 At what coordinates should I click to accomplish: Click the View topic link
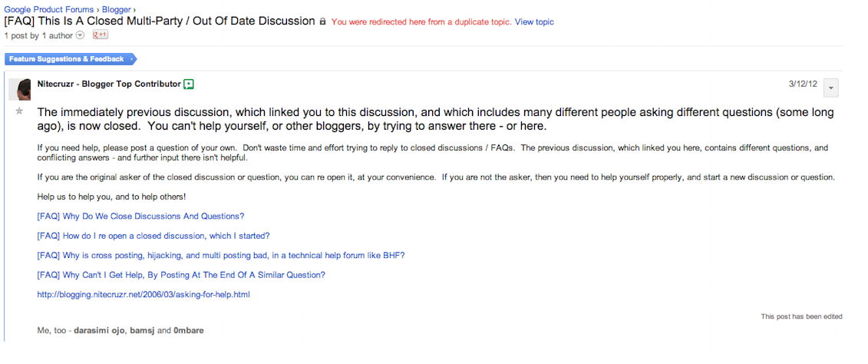(x=534, y=22)
